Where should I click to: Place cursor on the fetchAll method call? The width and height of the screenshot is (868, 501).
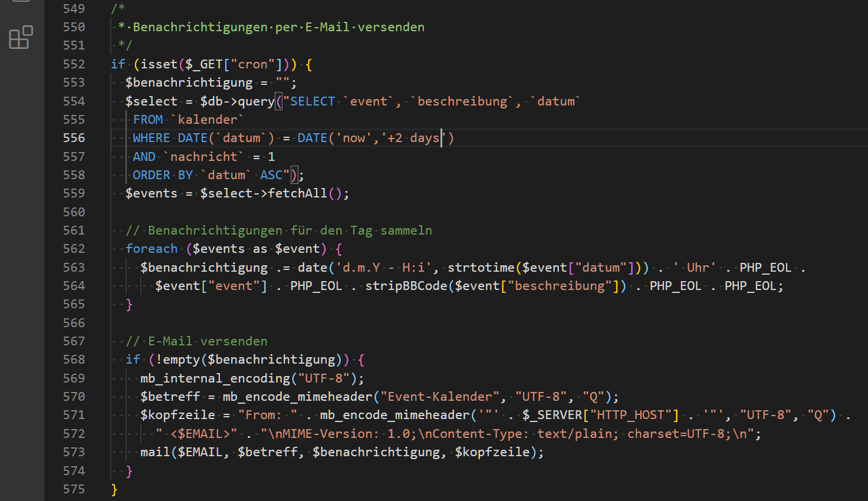[297, 193]
